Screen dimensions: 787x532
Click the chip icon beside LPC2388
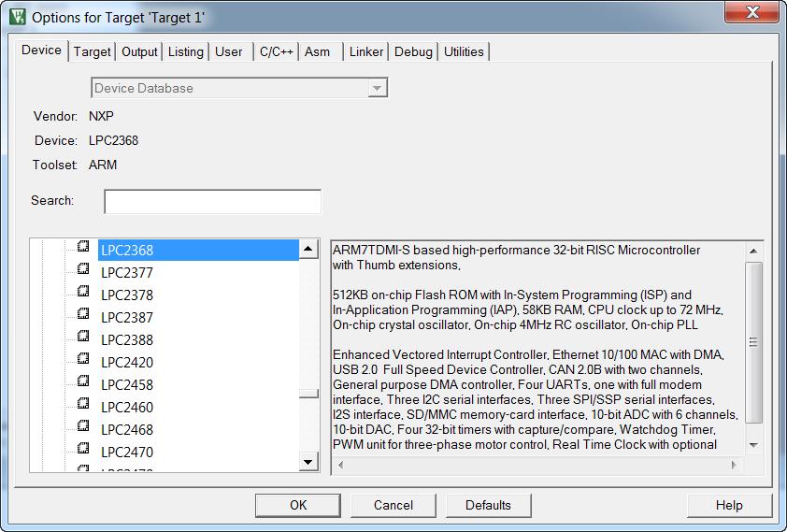click(x=83, y=336)
